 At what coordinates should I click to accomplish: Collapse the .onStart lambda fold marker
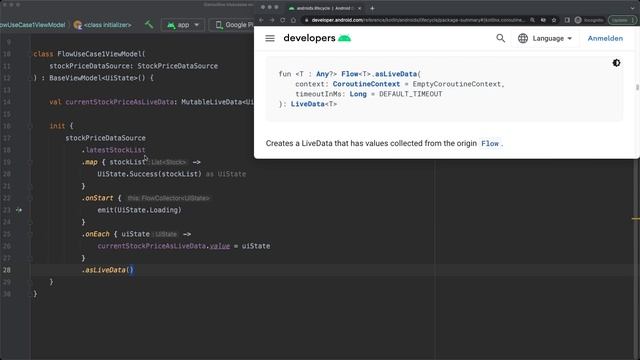click(30, 198)
